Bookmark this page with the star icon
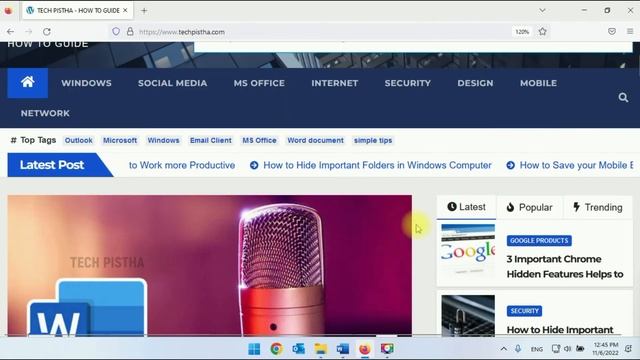This screenshot has height=360, width=640. click(542, 31)
